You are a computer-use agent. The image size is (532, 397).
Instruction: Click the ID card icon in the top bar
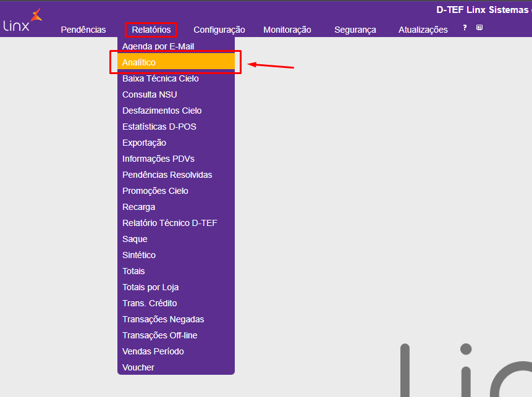coord(479,27)
